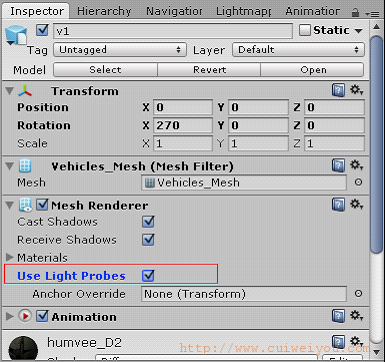Screen dimensions: 385x362
Task: Open Transform component help icon
Action: (338, 90)
